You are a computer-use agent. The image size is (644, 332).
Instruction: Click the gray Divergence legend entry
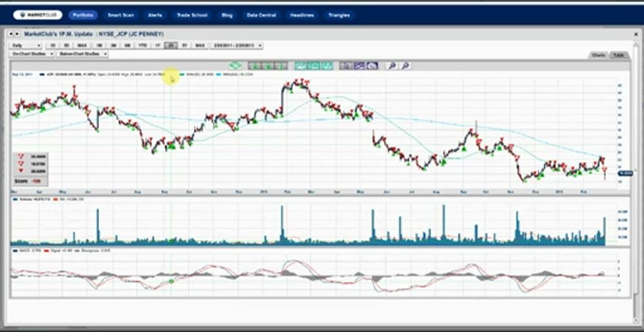93,250
